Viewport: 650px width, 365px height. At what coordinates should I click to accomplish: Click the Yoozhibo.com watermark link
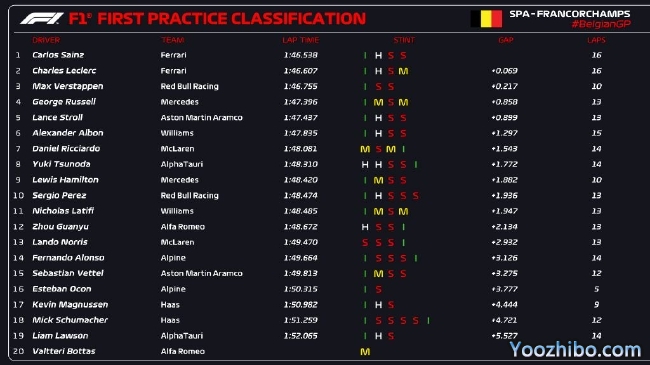tap(575, 350)
